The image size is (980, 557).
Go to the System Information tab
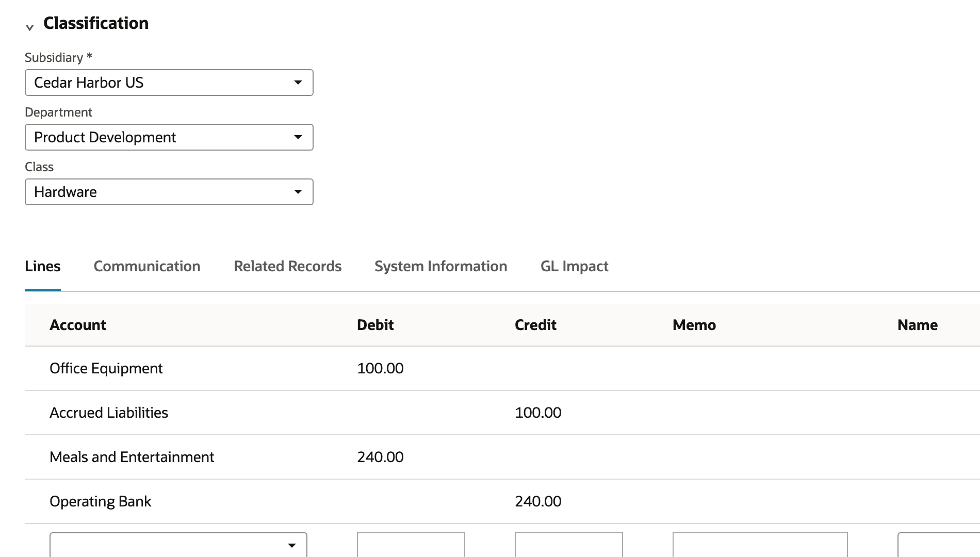tap(441, 266)
